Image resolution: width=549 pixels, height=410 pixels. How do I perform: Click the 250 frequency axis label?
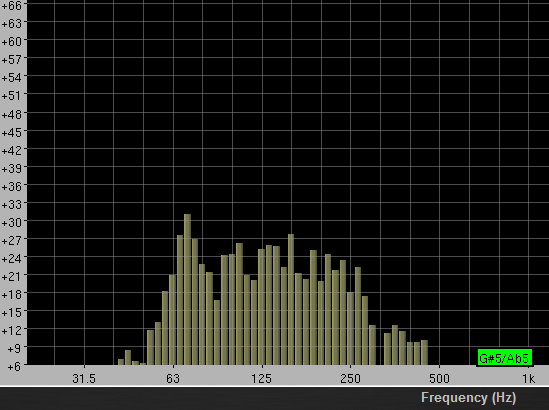click(x=350, y=378)
